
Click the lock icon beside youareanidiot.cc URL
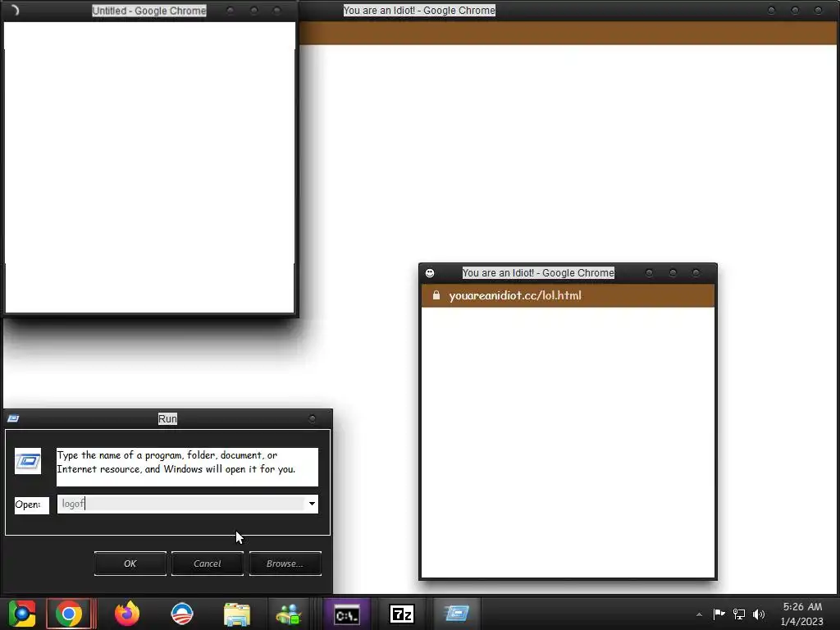tap(436, 295)
